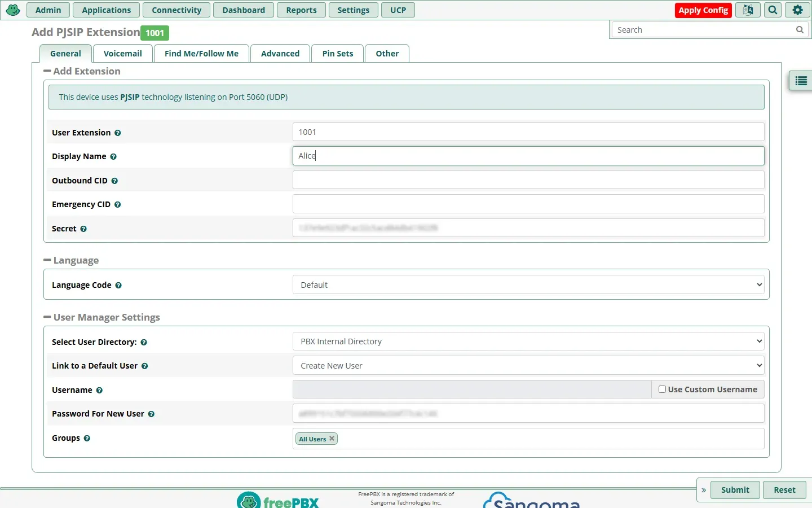Enable Use Custom Username checkbox
The width and height of the screenshot is (812, 508).
(x=662, y=389)
